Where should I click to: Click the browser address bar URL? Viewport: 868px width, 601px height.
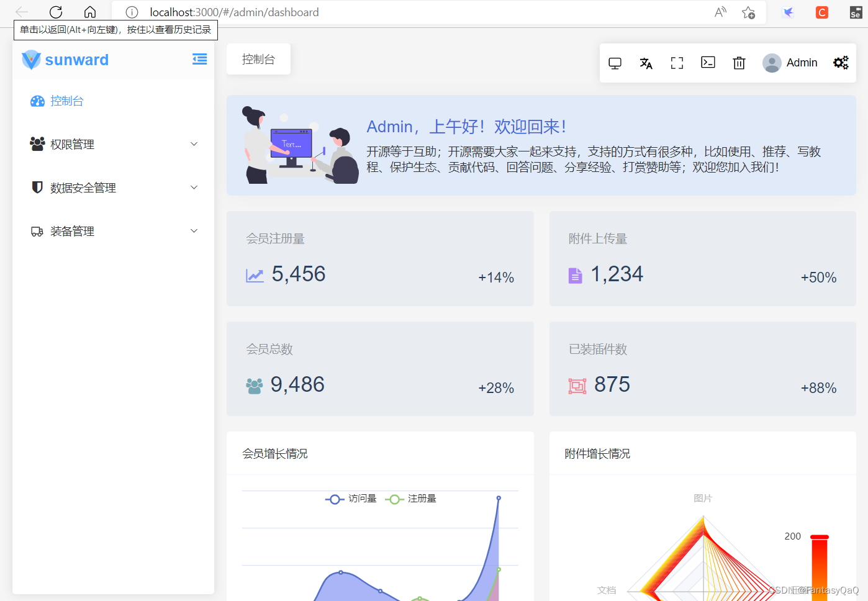click(x=234, y=12)
